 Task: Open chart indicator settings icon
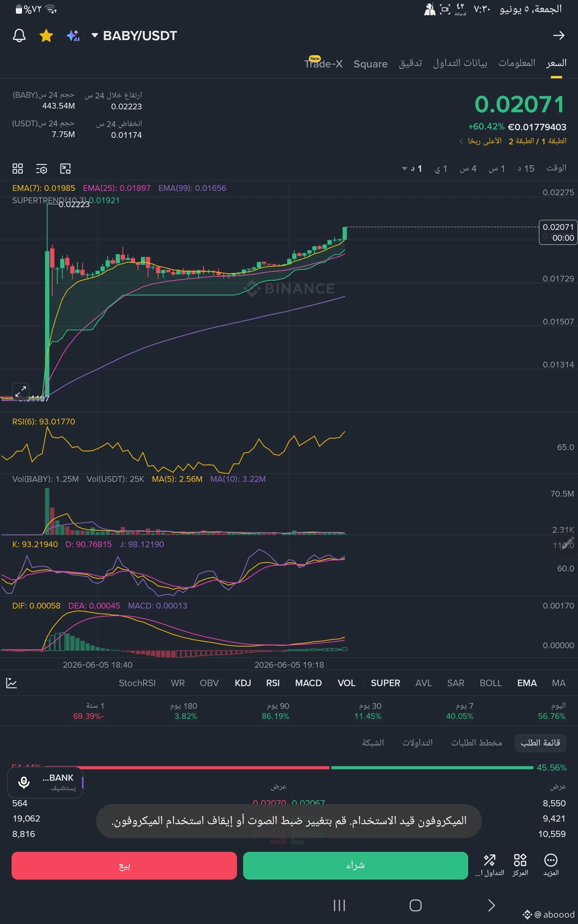(x=41, y=169)
